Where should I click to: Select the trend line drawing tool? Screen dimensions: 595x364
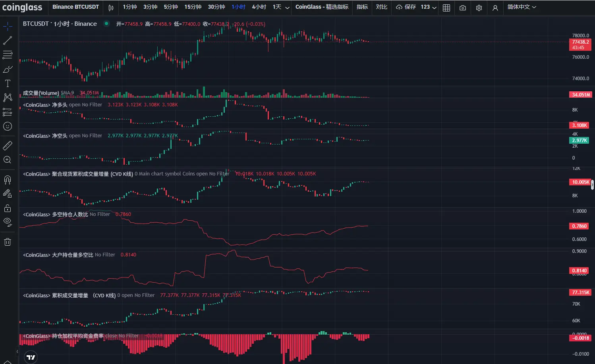pos(8,40)
